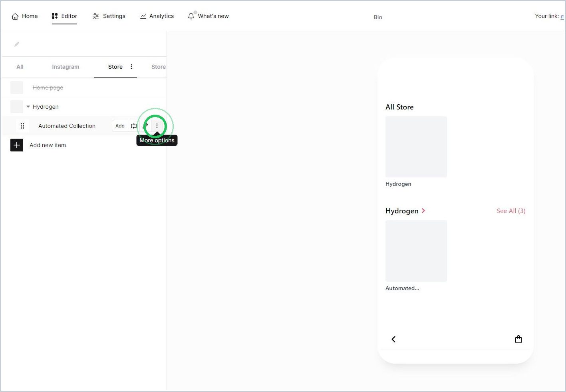The width and height of the screenshot is (566, 392).
Task: Click the pencil icon above the tabs
Action: (17, 44)
